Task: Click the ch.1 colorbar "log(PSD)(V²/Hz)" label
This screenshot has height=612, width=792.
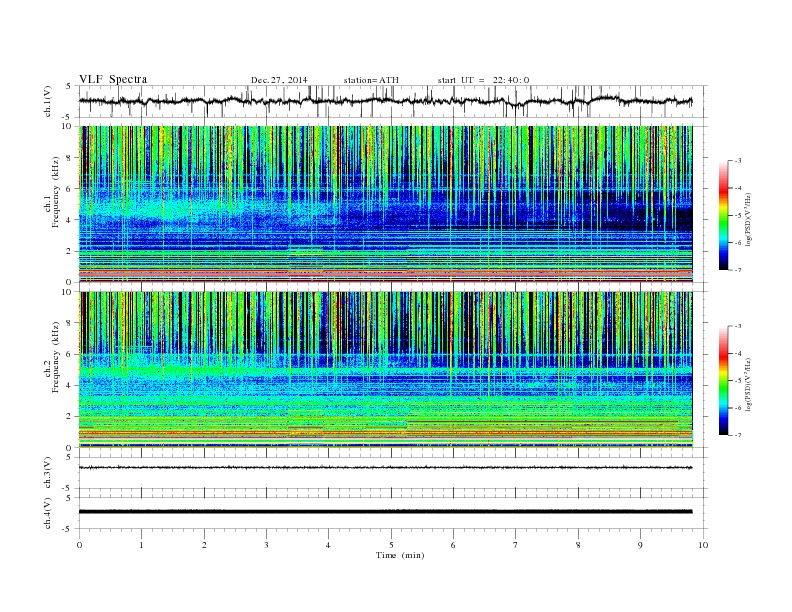Action: pyautogui.click(x=748, y=219)
